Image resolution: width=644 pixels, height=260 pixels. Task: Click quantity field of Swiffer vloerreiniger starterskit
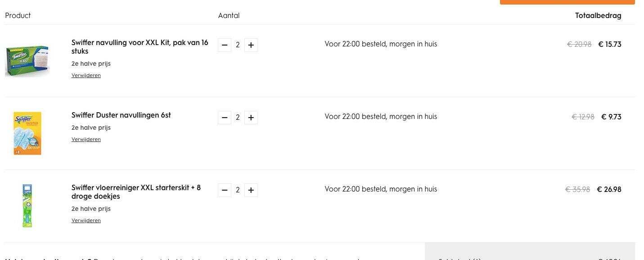[x=238, y=190]
